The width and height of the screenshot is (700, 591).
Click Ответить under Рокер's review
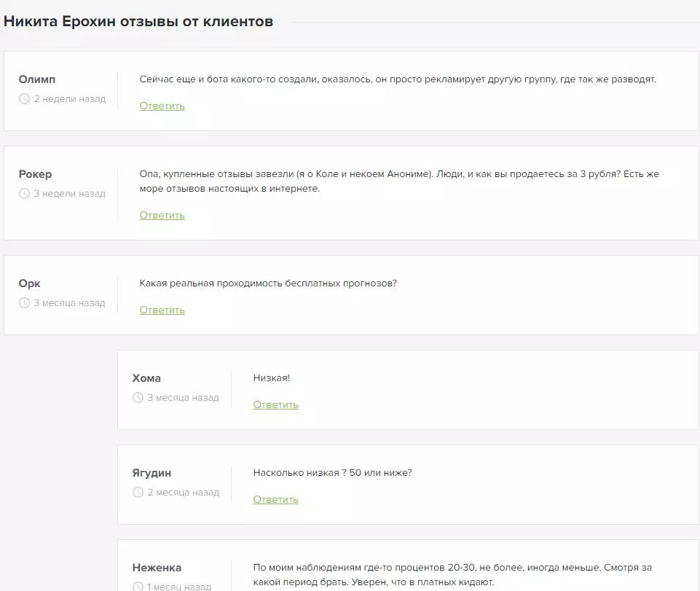(x=162, y=215)
